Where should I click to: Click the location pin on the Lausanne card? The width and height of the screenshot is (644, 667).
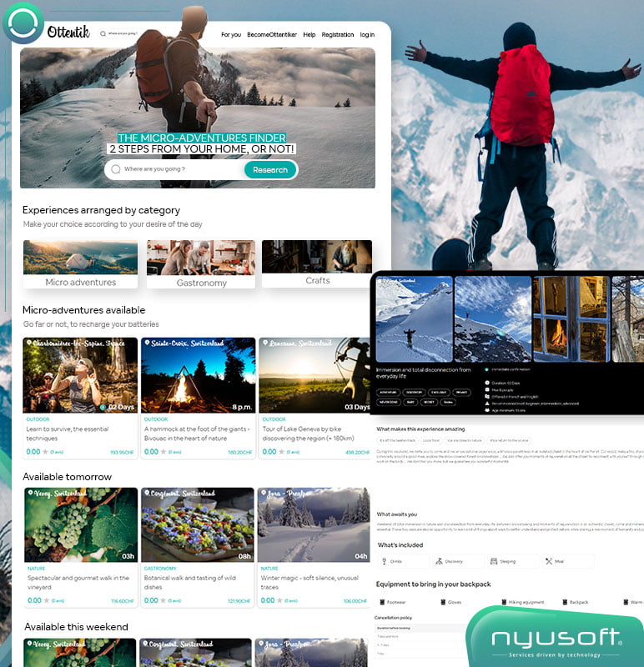tap(264, 343)
